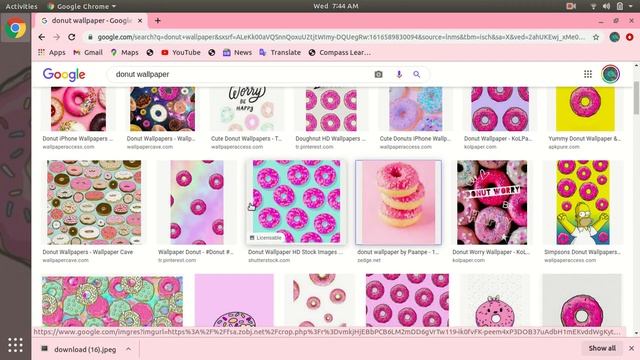This screenshot has height=360, width=640.
Task: Open Translate bookmark
Action: pyautogui.click(x=280, y=52)
